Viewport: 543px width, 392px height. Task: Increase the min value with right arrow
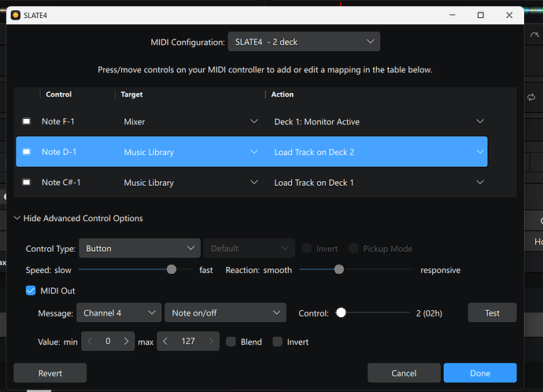tap(126, 342)
